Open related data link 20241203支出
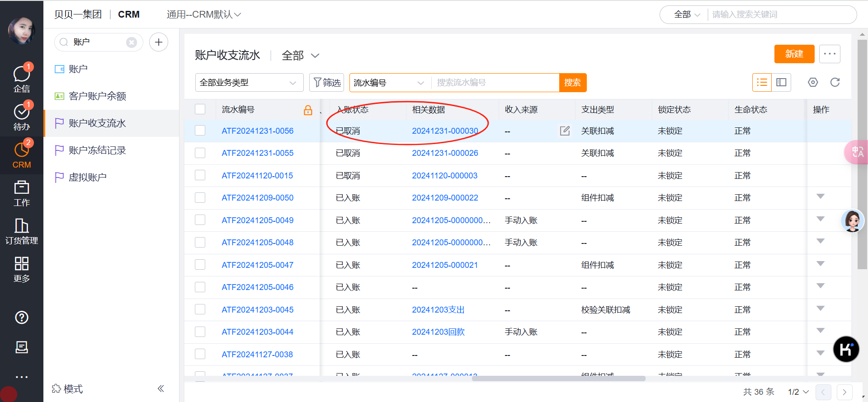Screen dimensions: 868x402 [x=438, y=310]
